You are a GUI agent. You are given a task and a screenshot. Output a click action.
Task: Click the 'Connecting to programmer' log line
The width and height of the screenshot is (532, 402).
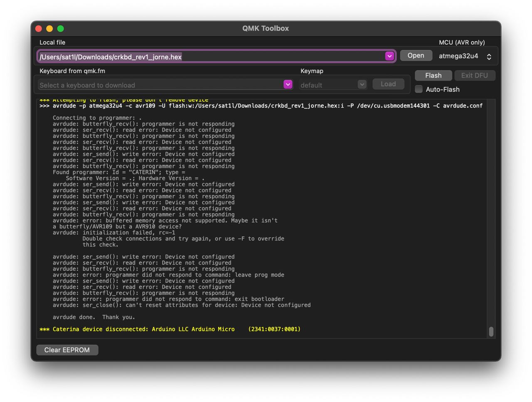point(97,118)
